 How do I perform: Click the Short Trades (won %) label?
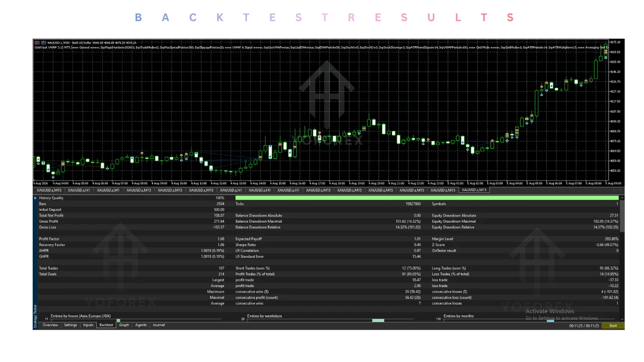pyautogui.click(x=253, y=268)
